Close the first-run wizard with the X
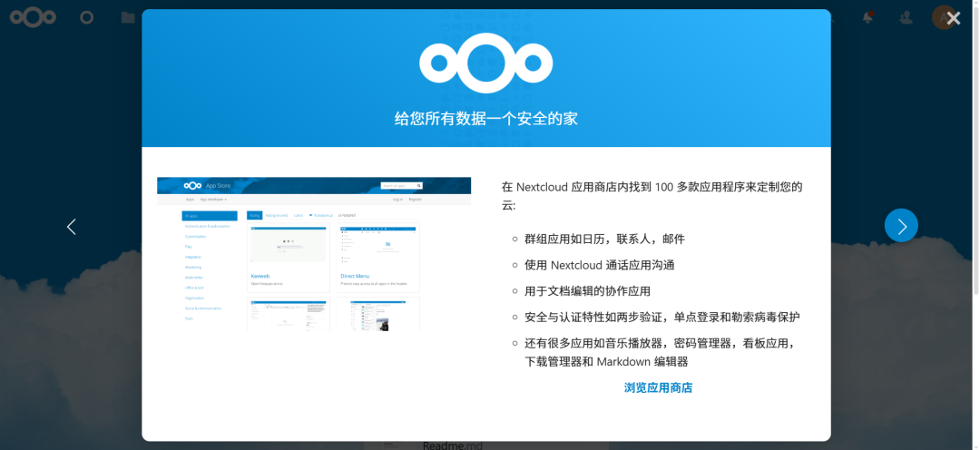This screenshot has width=980, height=450. click(953, 18)
